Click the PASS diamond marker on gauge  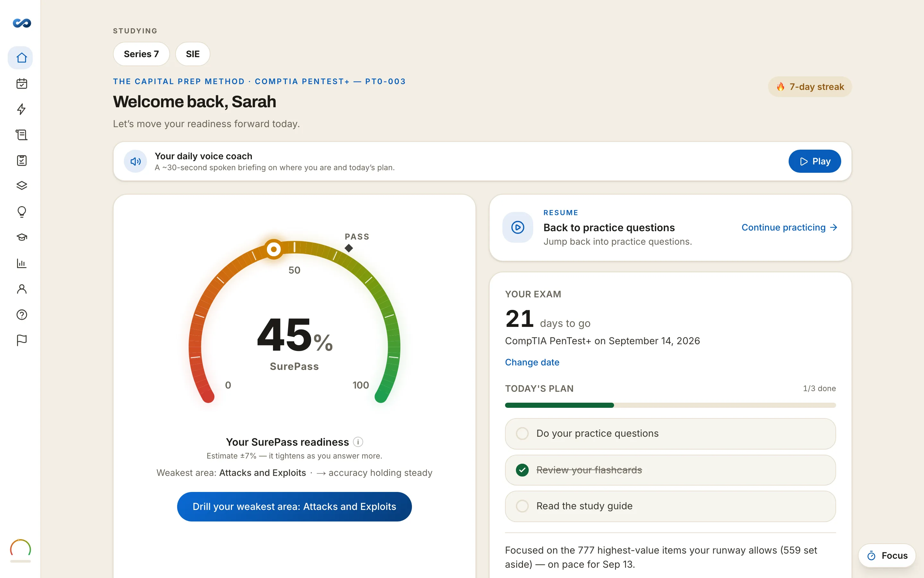(x=349, y=248)
